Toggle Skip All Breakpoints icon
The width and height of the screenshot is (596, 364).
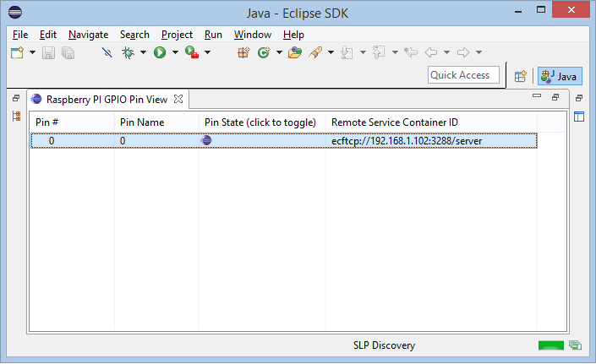tap(107, 52)
